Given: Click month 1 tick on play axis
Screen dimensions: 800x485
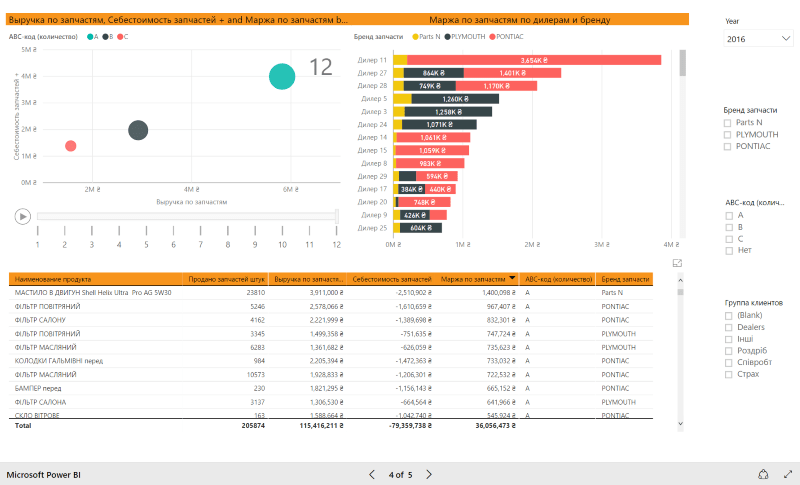Looking at the screenshot, I should click(x=38, y=231).
